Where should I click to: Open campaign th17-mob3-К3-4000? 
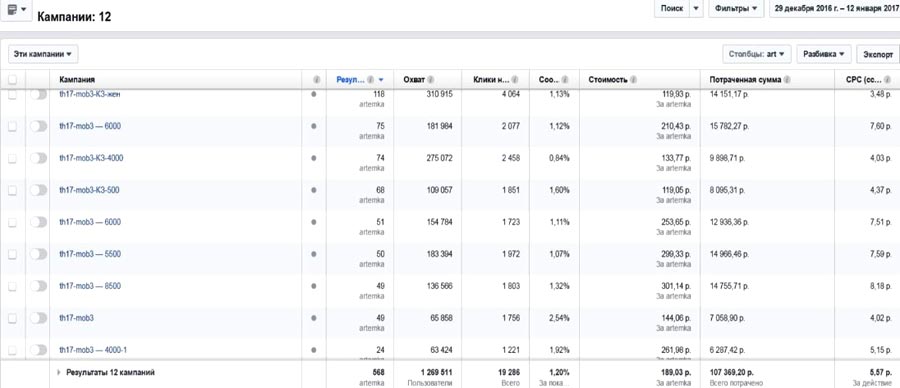91,158
